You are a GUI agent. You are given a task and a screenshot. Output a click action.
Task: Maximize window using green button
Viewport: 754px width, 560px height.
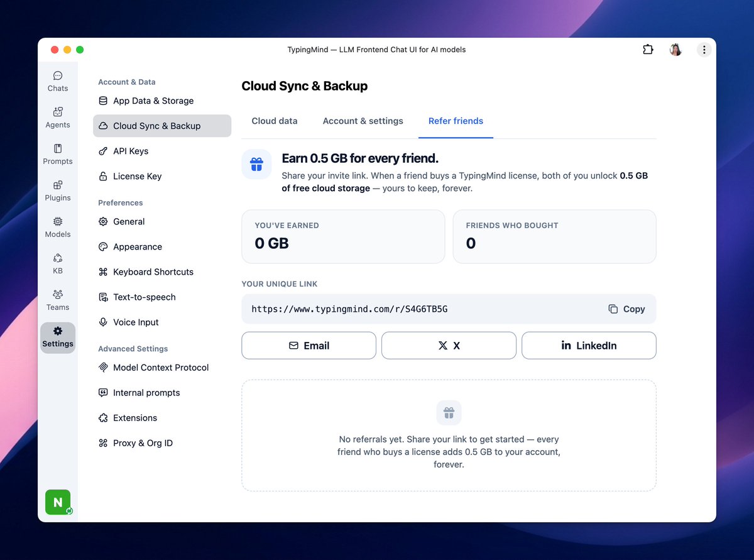(x=80, y=50)
